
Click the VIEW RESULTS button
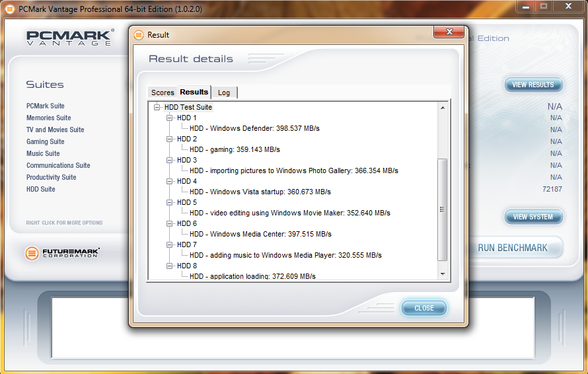pyautogui.click(x=533, y=85)
